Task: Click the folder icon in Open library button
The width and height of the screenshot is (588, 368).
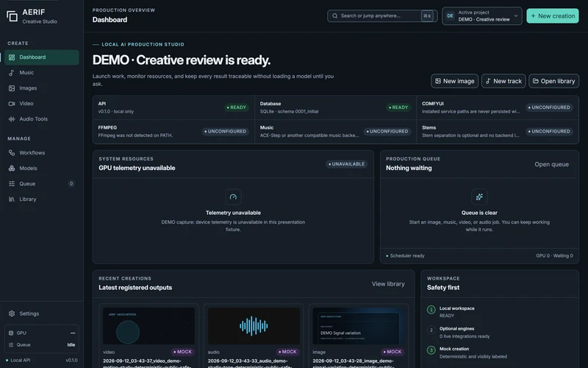Action: 536,81
